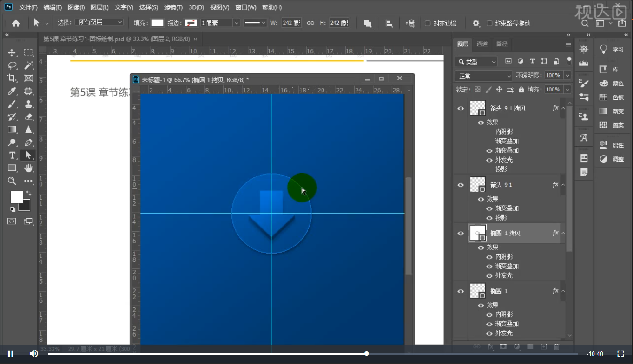Select the Pen tool
Viewport: 633px width, 364px height.
click(x=28, y=143)
